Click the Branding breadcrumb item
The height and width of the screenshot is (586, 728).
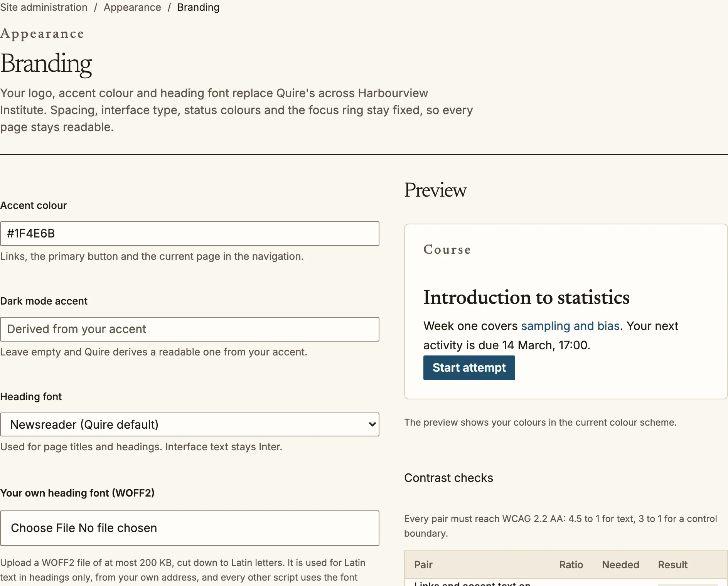coord(198,7)
